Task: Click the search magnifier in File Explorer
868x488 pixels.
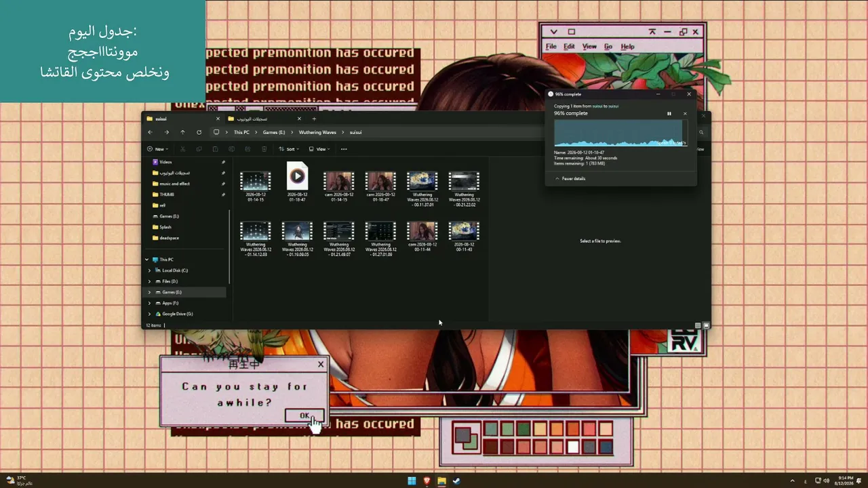Action: tap(701, 133)
